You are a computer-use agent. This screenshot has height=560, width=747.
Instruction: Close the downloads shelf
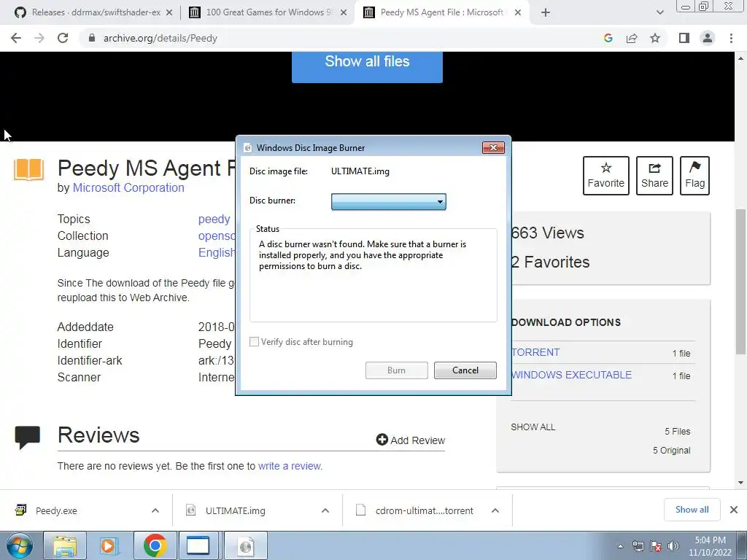pyautogui.click(x=734, y=510)
